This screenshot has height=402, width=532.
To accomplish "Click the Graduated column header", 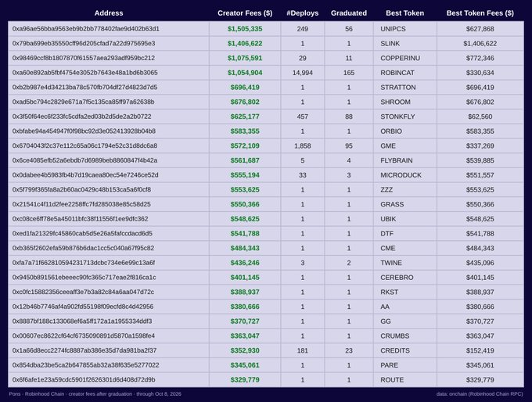I will point(348,13).
